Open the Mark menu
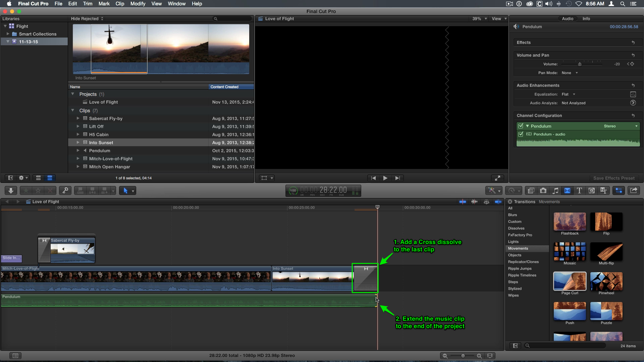This screenshot has width=644, height=362. pyautogui.click(x=104, y=4)
